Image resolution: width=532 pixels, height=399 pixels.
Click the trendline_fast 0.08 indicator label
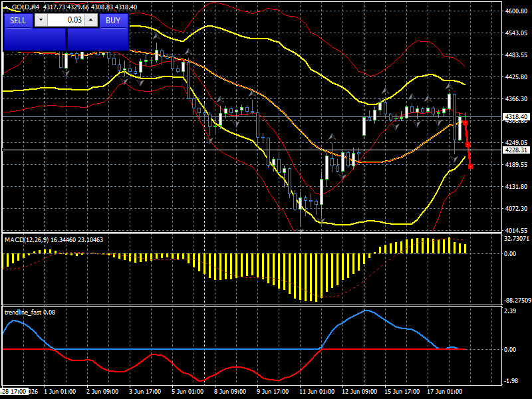click(30, 312)
